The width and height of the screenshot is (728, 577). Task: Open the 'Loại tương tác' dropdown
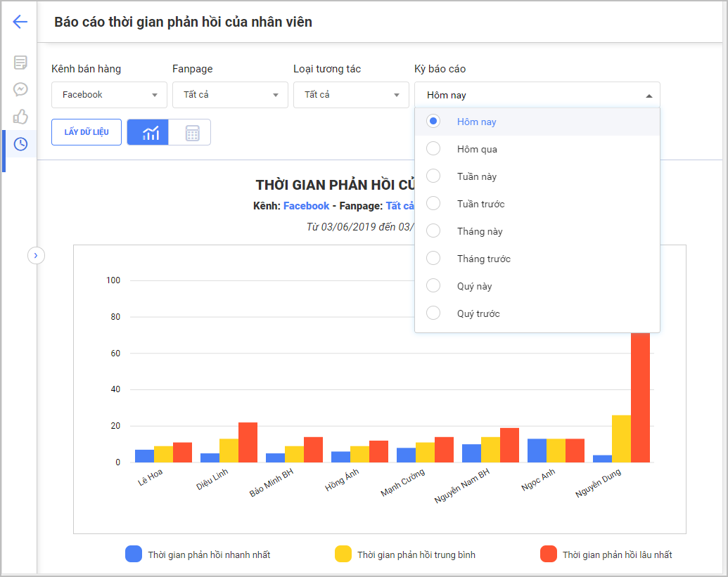tap(351, 95)
